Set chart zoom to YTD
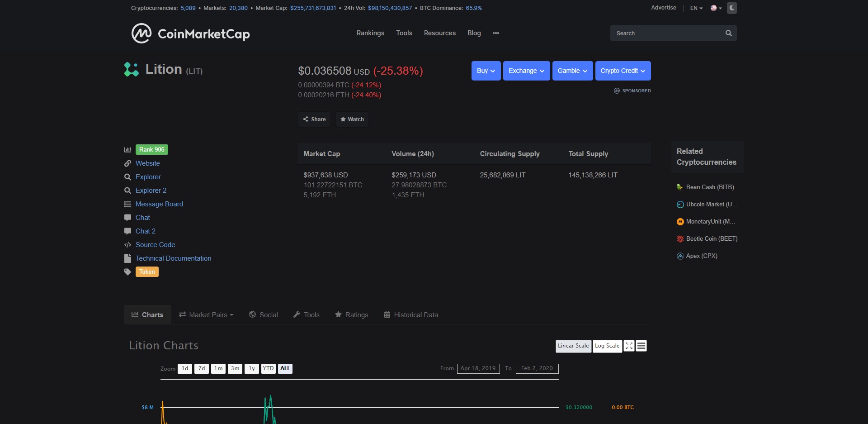 pyautogui.click(x=269, y=368)
